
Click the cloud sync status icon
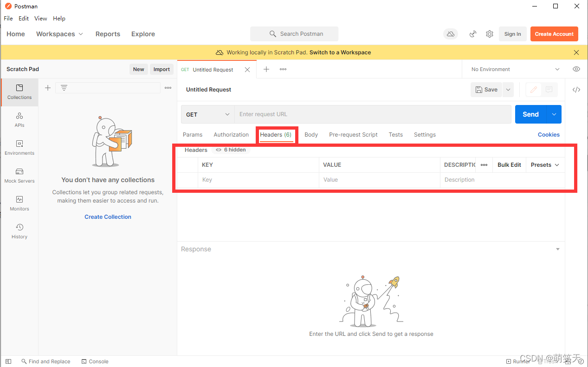(x=450, y=34)
